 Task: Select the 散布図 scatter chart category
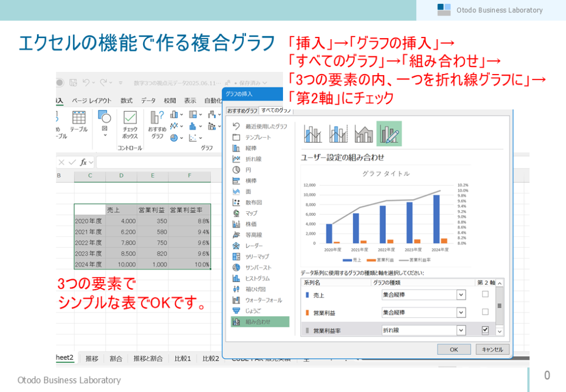[236, 202]
